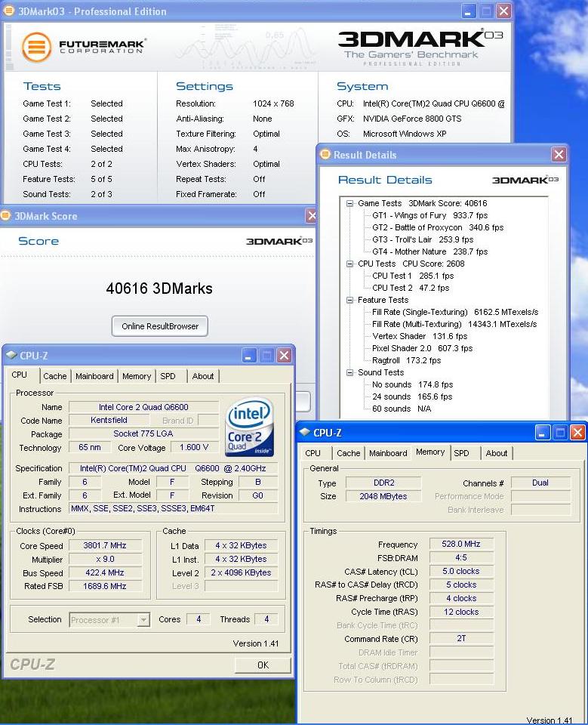Click the Bus Speed 422.4 MHz field

pyautogui.click(x=105, y=572)
